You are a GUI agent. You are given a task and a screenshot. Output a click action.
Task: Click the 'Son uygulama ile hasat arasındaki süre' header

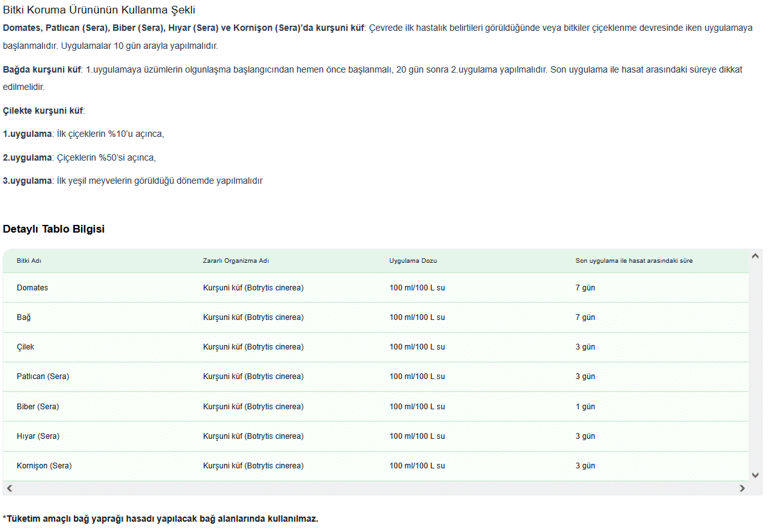click(634, 261)
